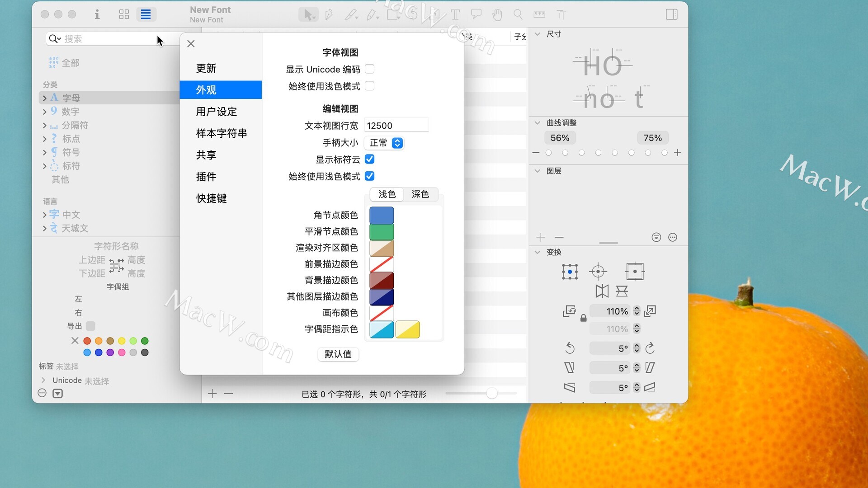868x488 pixels.
Task: Select the Zoom magnifier tool
Action: tap(518, 14)
